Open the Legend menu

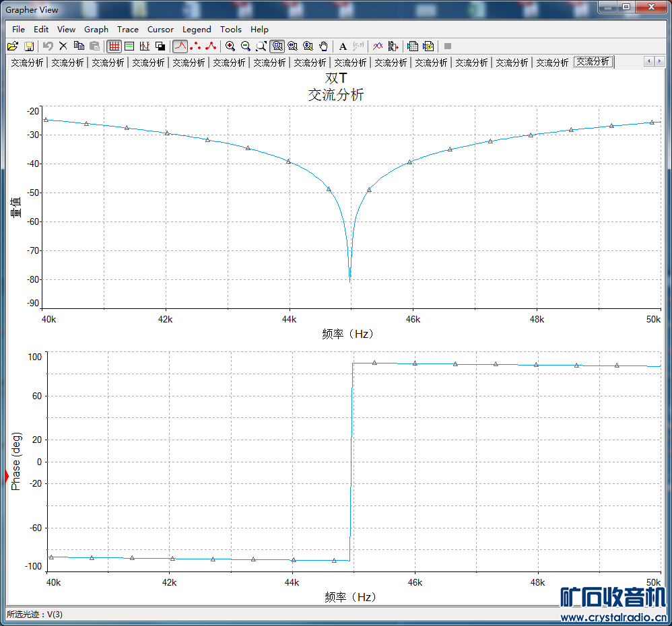tap(197, 30)
